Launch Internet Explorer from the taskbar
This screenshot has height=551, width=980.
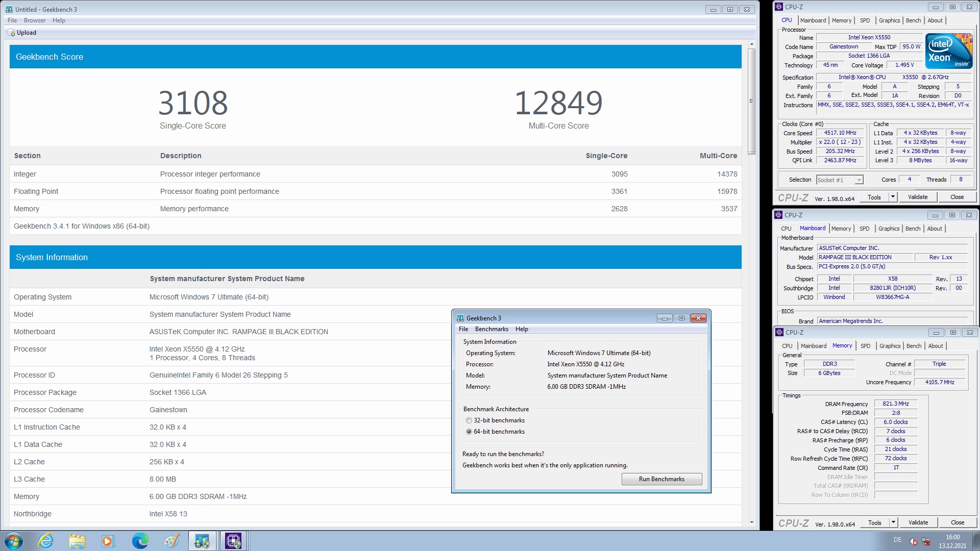coord(46,541)
